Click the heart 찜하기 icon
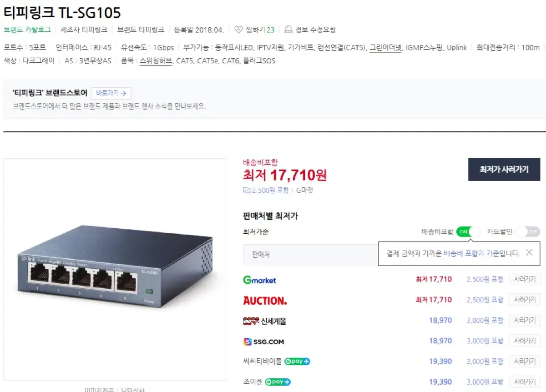The height and width of the screenshot is (392, 546). coord(239,30)
